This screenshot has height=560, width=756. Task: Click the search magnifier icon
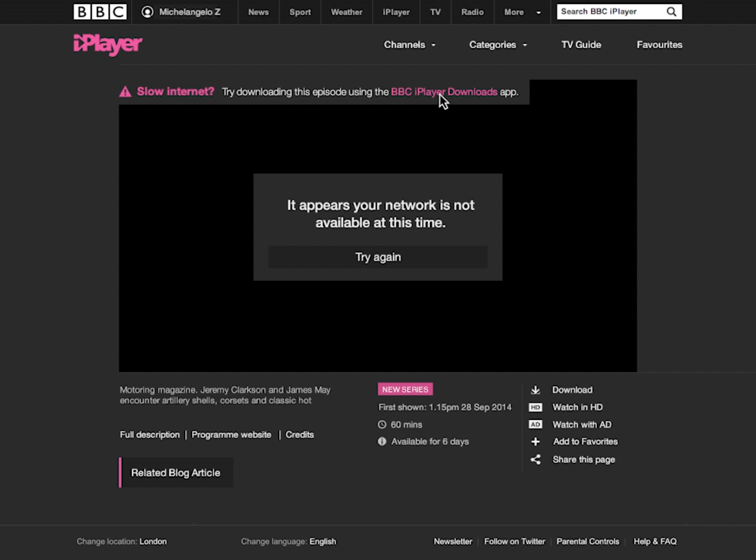(x=672, y=12)
